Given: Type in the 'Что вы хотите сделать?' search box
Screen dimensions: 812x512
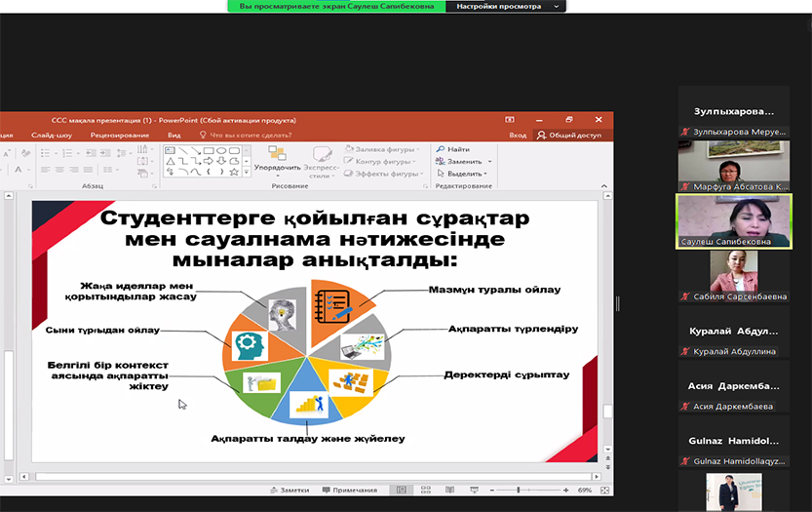Looking at the screenshot, I should (x=249, y=135).
